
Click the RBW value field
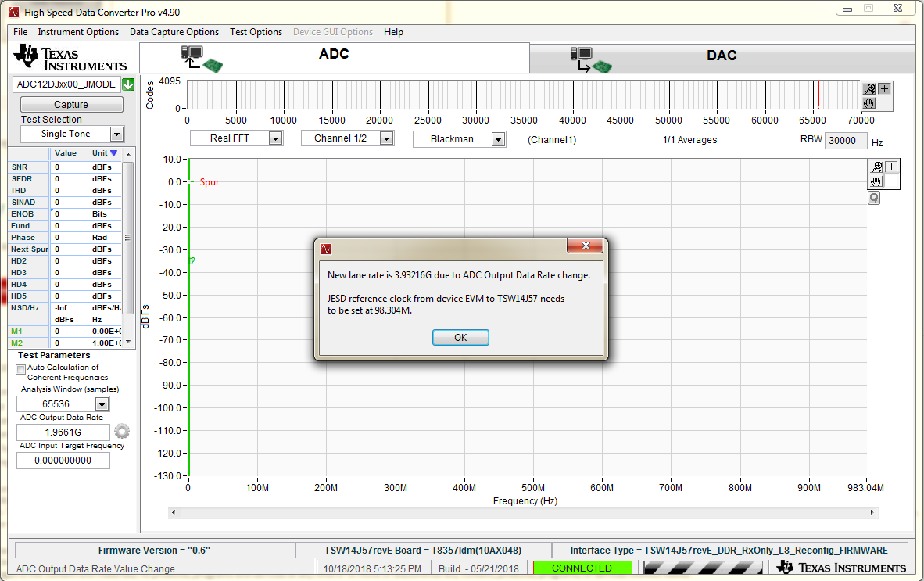845,140
